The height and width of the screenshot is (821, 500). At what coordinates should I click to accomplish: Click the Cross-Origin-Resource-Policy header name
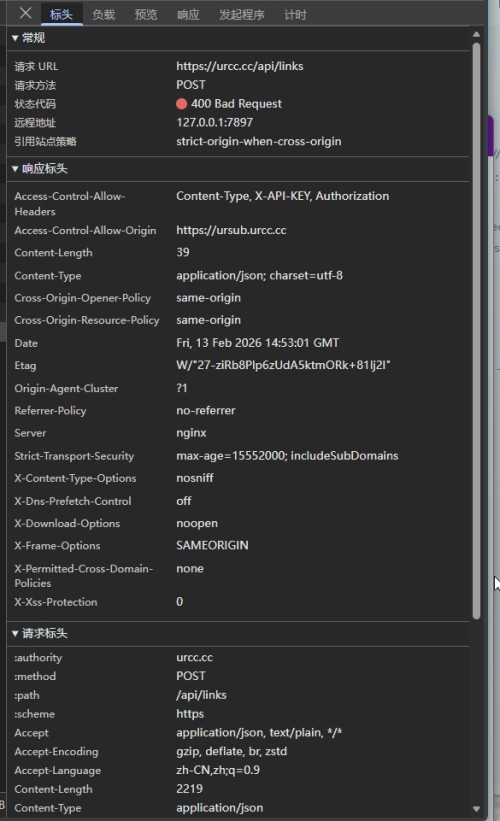tap(87, 320)
